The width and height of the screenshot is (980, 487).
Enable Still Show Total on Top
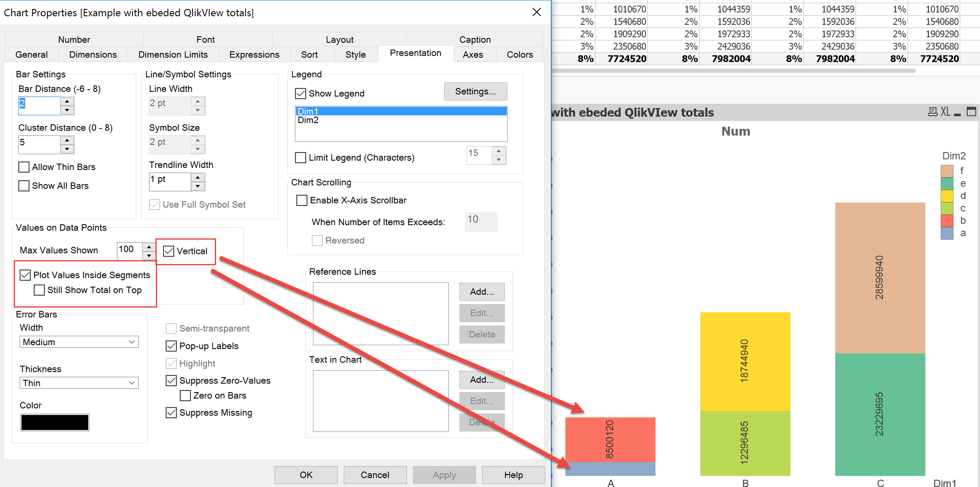click(x=39, y=290)
